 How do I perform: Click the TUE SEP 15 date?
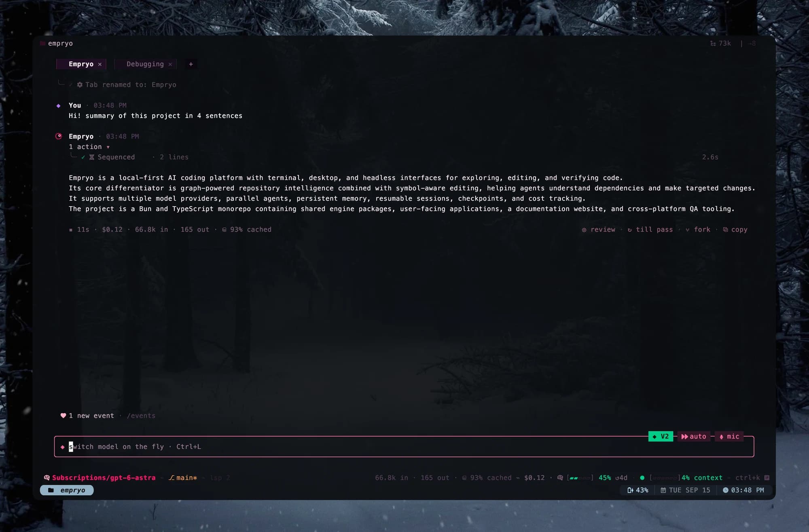tap(686, 490)
